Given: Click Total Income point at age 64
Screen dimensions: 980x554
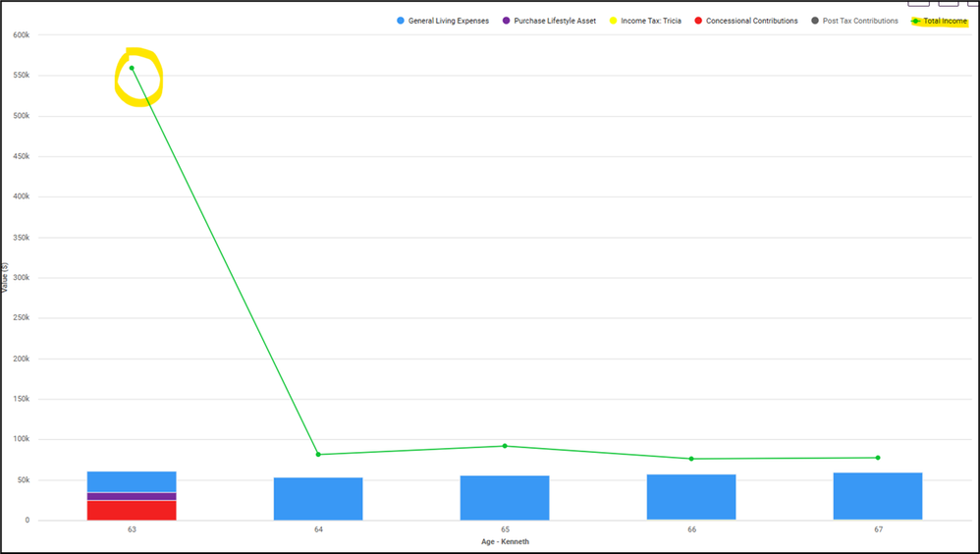Looking at the screenshot, I should (318, 454).
